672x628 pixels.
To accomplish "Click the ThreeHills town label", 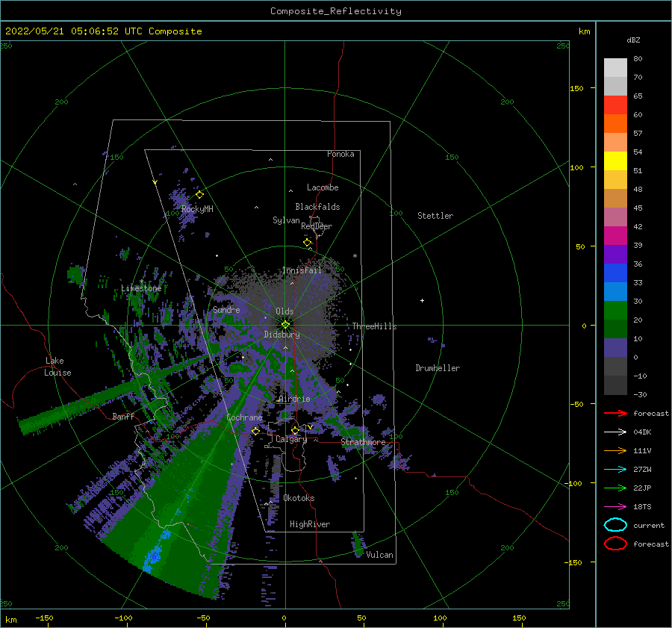I will tap(374, 326).
